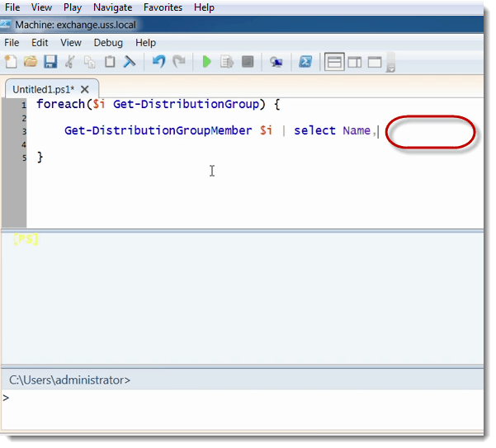Click Get-DistributionGroup on line 1
Viewport: 496px width, 448px height.
186,104
